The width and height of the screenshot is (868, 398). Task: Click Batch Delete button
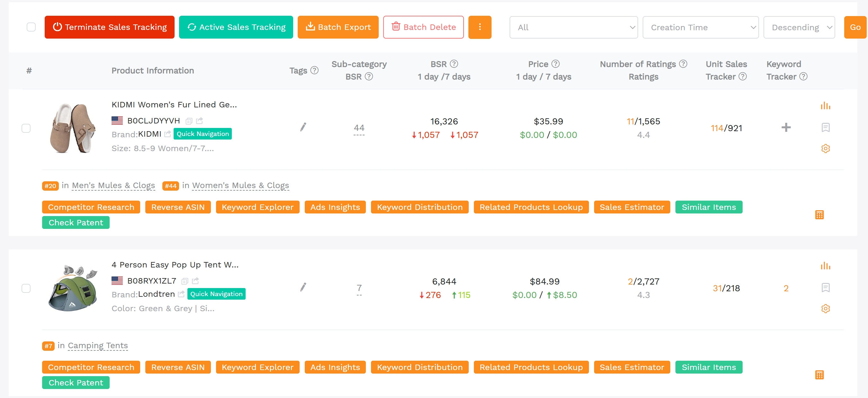423,27
